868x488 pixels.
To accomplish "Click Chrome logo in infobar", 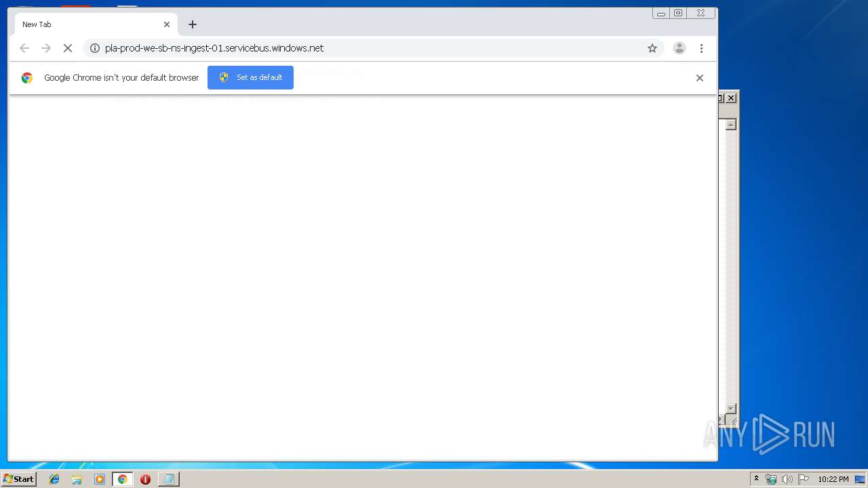I will click(27, 78).
